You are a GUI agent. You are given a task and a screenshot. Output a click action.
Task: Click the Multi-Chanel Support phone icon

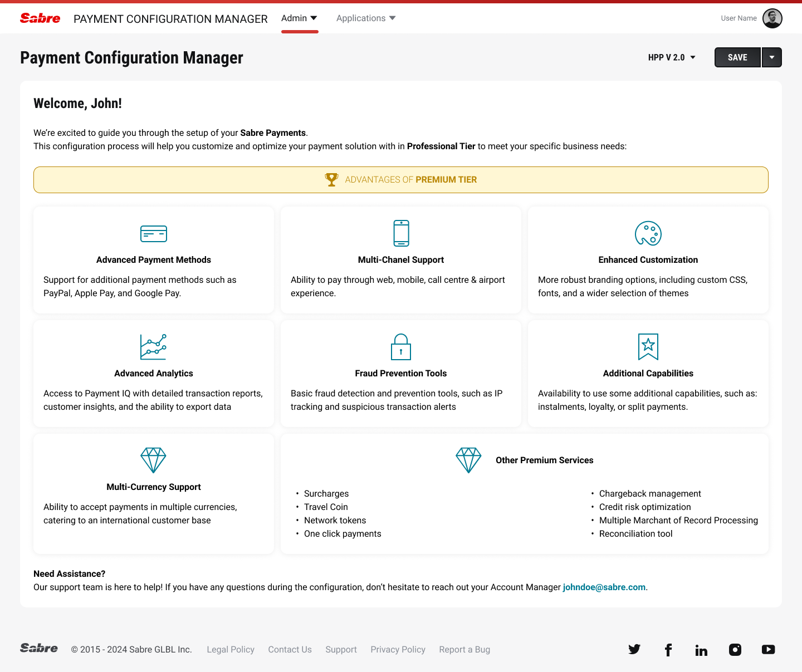[401, 233]
